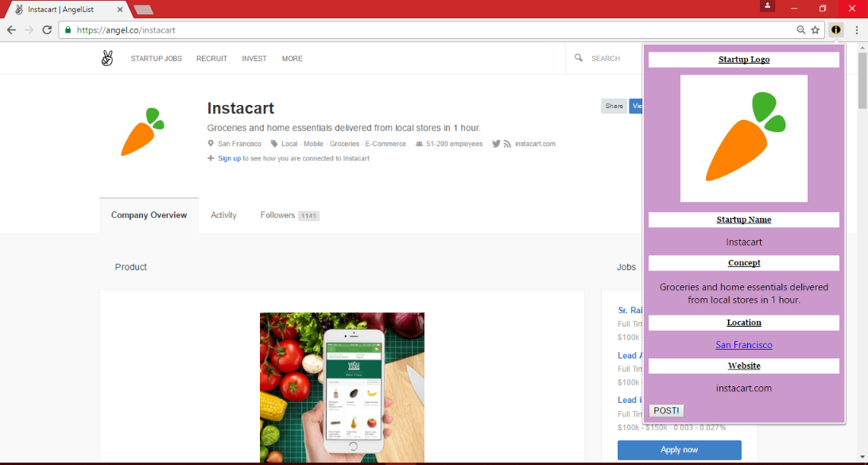Click the vertical scrollbar thumb
The width and height of the screenshot is (868, 465).
point(862,81)
